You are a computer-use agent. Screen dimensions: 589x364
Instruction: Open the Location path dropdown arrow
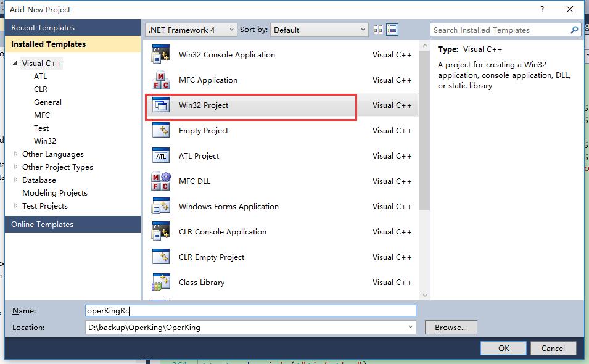tap(410, 327)
